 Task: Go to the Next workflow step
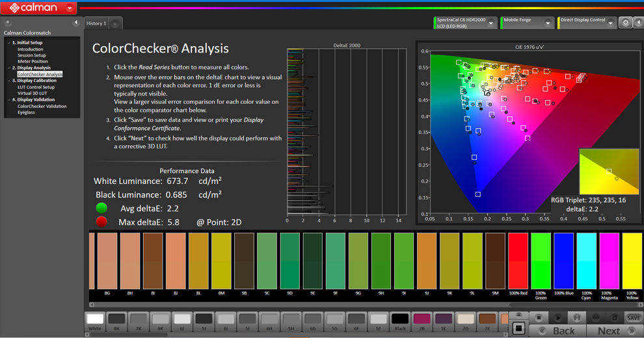615,331
